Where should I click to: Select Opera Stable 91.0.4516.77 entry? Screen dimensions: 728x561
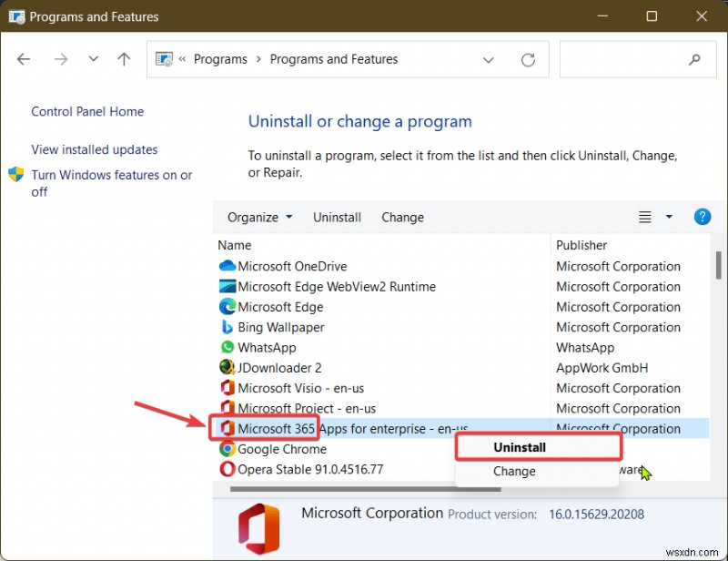310,469
